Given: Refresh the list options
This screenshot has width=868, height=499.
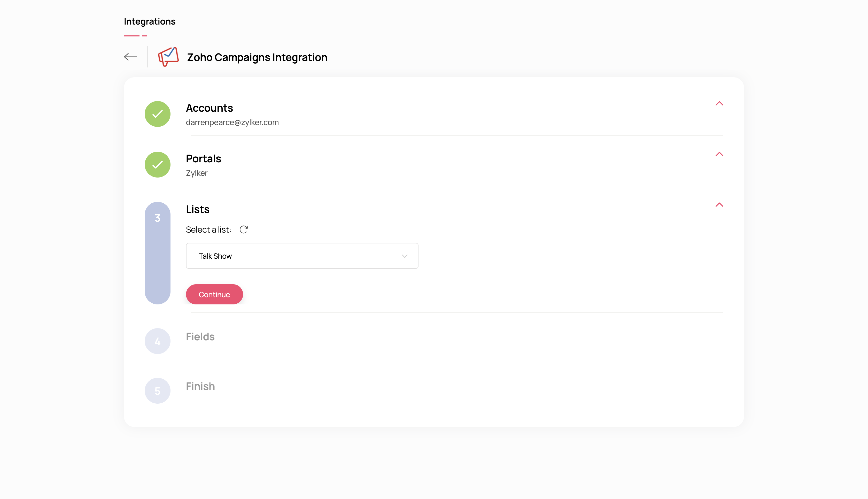Looking at the screenshot, I should pyautogui.click(x=244, y=230).
